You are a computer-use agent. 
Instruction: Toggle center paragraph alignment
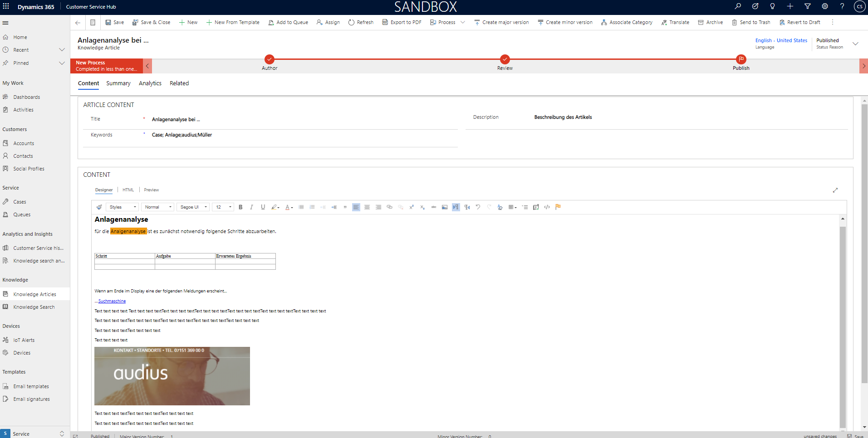(367, 207)
